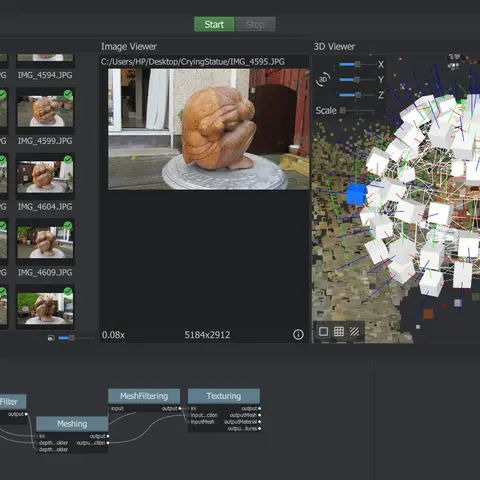This screenshot has width=480, height=480.
Task: Click thumbnail size icon below image gallery
Action: pyautogui.click(x=51, y=338)
